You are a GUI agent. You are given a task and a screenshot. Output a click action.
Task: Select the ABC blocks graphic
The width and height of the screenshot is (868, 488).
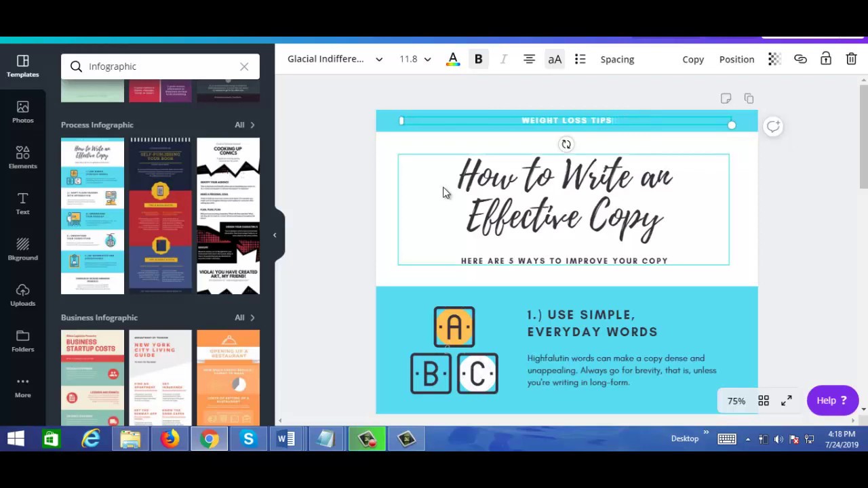point(454,350)
